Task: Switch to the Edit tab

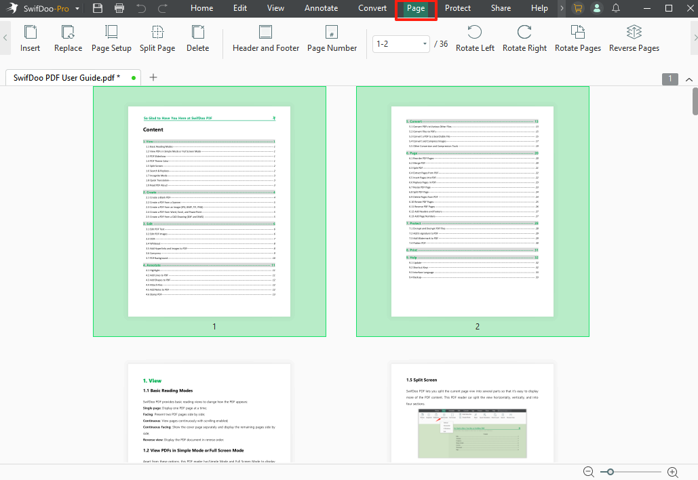Action: pyautogui.click(x=240, y=8)
